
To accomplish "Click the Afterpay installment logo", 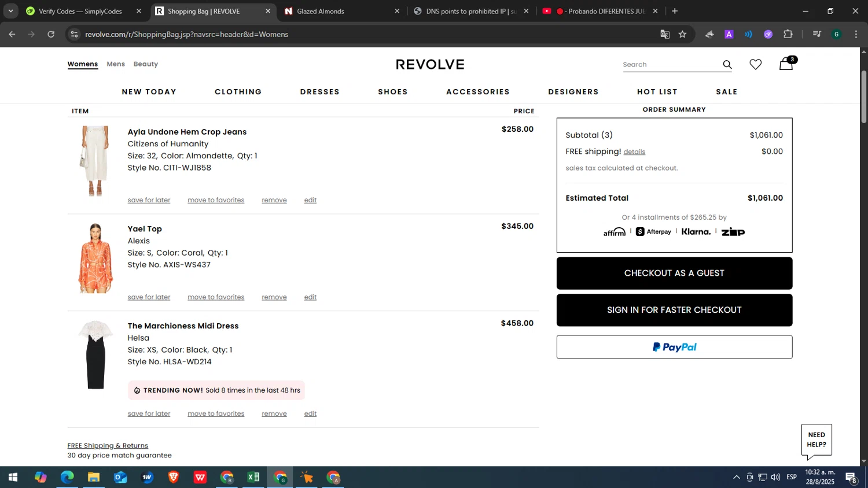I will (x=653, y=232).
